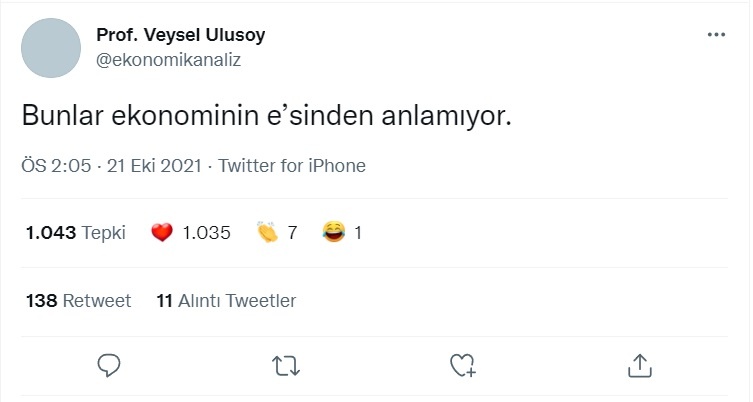753x402 pixels.
Task: Click the heart-plus reaction icon
Action: tap(462, 365)
